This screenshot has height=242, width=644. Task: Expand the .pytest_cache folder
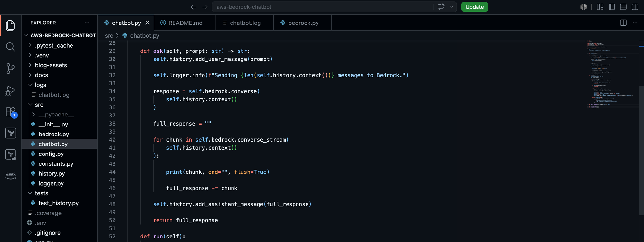(60, 45)
